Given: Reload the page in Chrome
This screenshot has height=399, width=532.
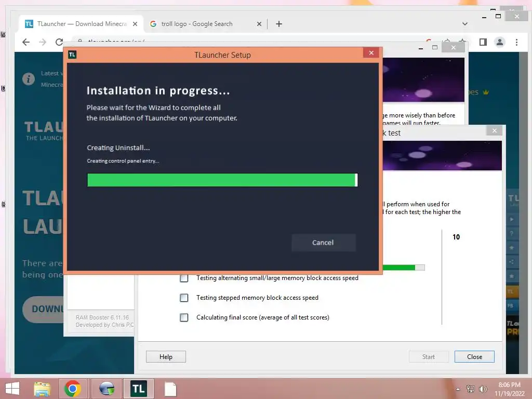Looking at the screenshot, I should [59, 42].
